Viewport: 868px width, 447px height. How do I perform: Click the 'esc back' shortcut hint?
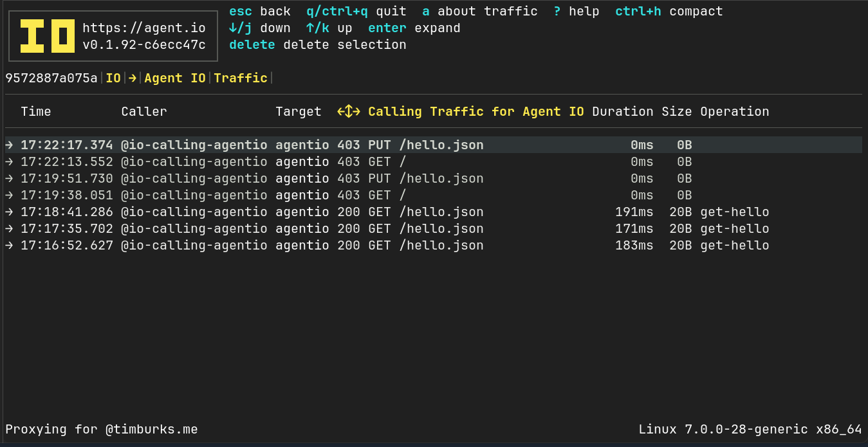[260, 12]
